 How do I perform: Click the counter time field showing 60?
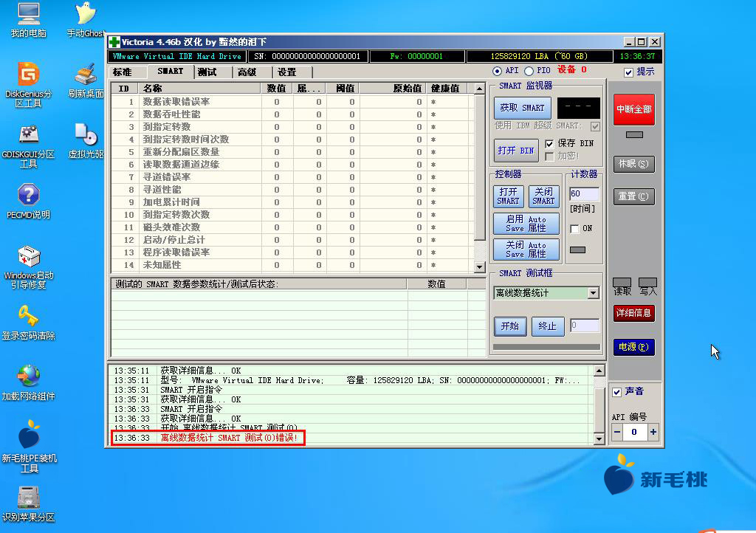coord(584,193)
